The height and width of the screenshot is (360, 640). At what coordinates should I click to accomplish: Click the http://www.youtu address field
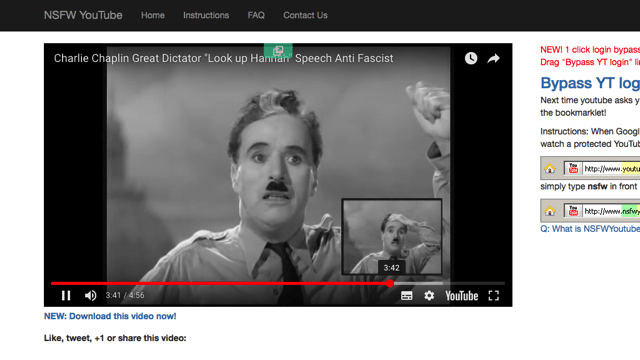(611, 169)
